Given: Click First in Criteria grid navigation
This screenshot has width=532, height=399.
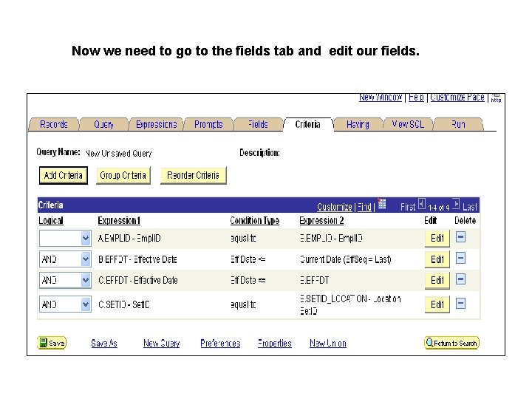Looking at the screenshot, I should pos(408,207).
